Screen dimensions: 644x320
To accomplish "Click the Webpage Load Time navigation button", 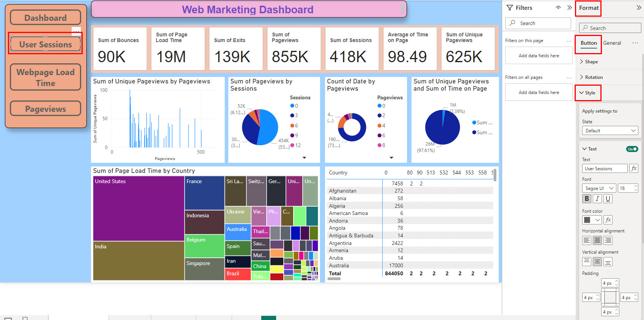I will tap(46, 77).
